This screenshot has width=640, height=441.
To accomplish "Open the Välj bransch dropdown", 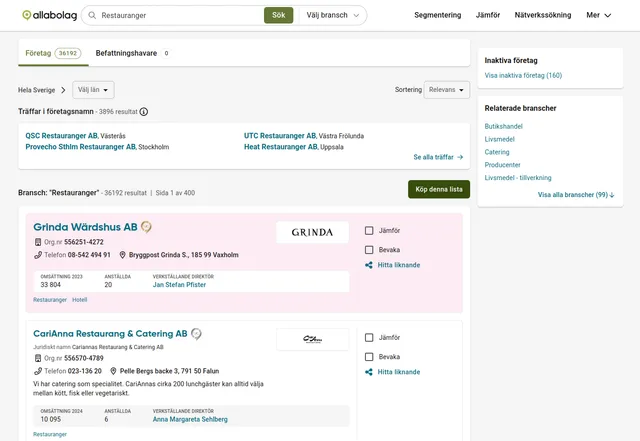I will [332, 16].
